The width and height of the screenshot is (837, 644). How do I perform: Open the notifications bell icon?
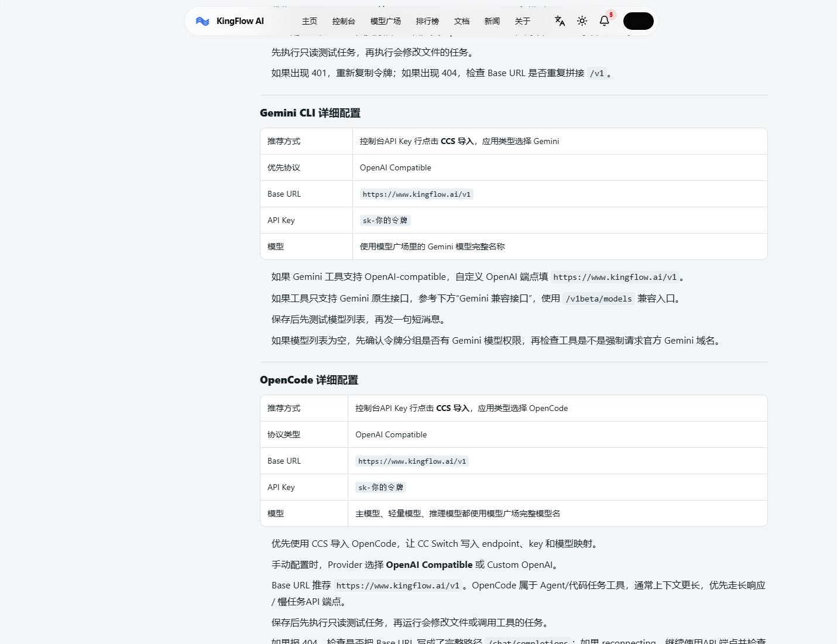coord(604,21)
